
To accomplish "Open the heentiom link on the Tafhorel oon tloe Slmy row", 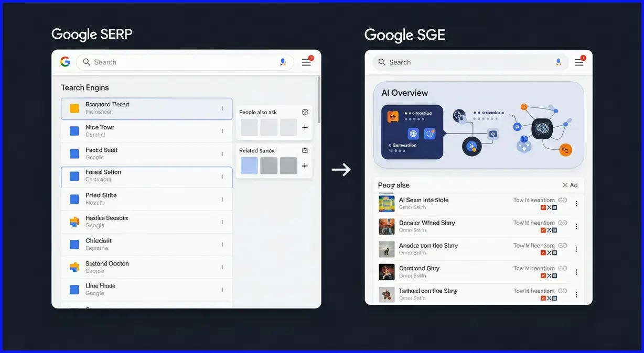I will (534, 291).
